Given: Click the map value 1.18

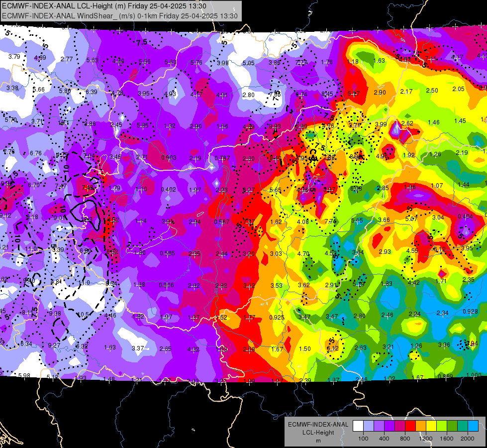Looking at the screenshot, I should tap(353, 62).
